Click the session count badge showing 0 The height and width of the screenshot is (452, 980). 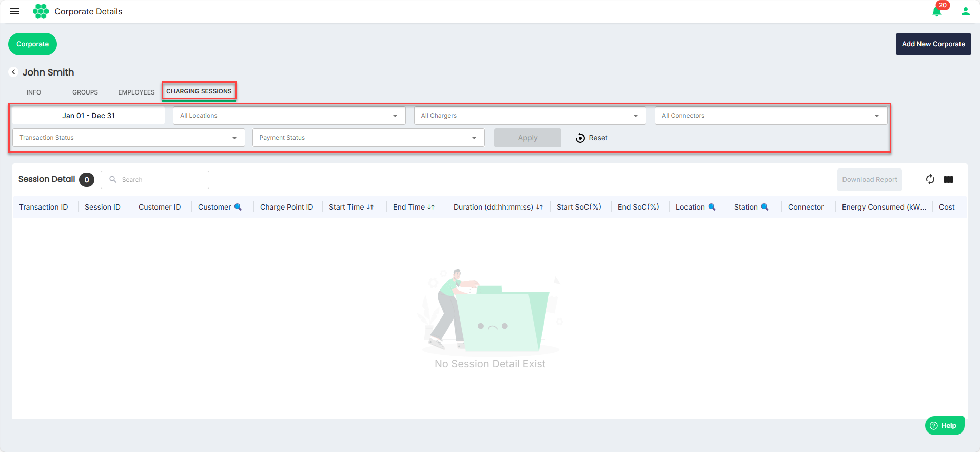(x=87, y=180)
